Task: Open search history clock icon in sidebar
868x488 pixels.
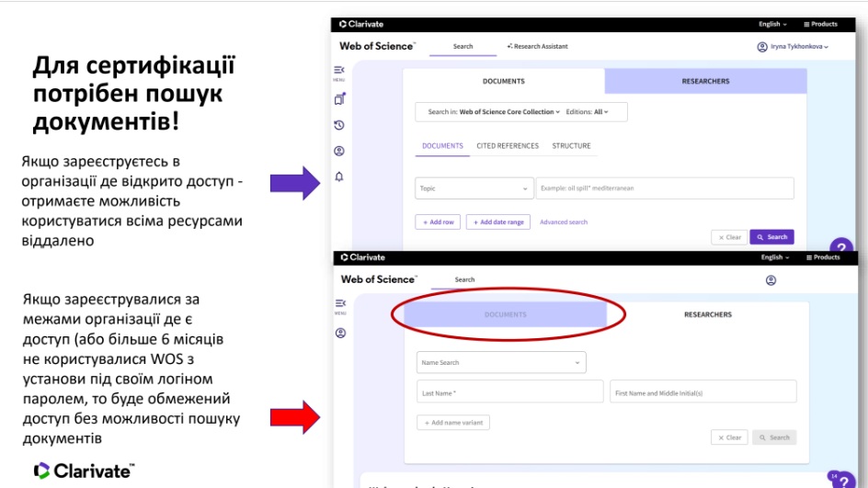Action: click(x=339, y=125)
